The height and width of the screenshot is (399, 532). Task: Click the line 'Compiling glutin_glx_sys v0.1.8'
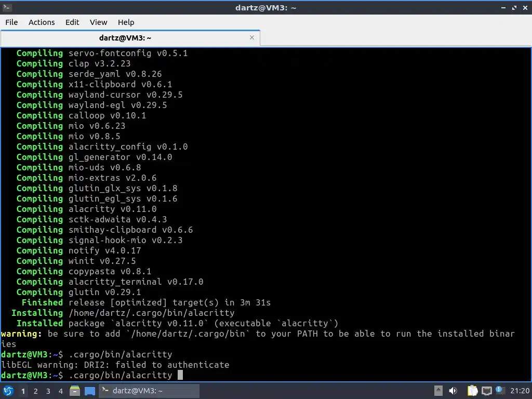coord(97,188)
